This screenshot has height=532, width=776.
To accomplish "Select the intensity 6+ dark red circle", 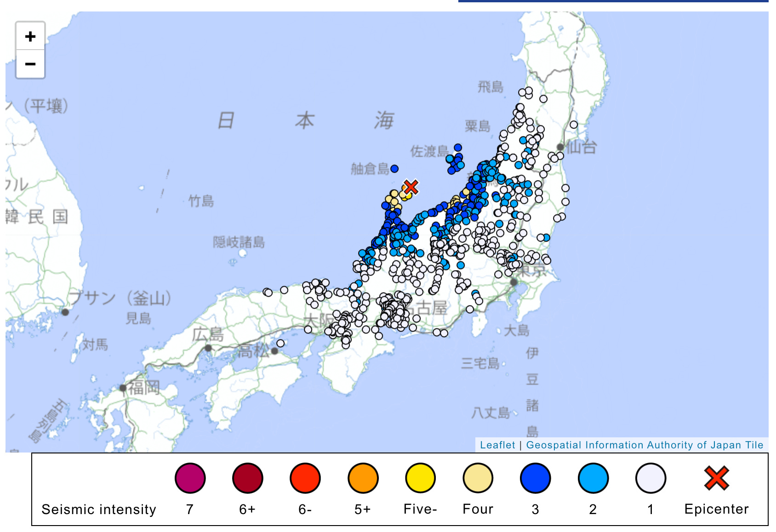I will pyautogui.click(x=248, y=478).
